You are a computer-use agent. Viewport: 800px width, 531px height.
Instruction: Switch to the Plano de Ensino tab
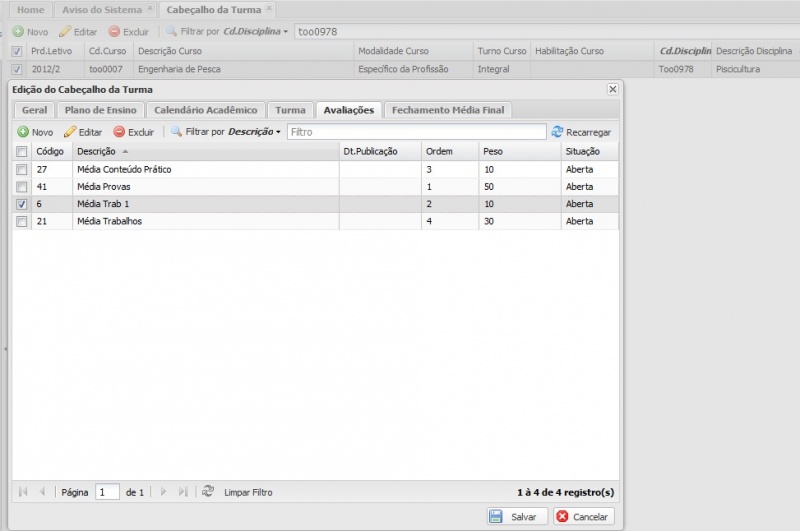(100, 110)
